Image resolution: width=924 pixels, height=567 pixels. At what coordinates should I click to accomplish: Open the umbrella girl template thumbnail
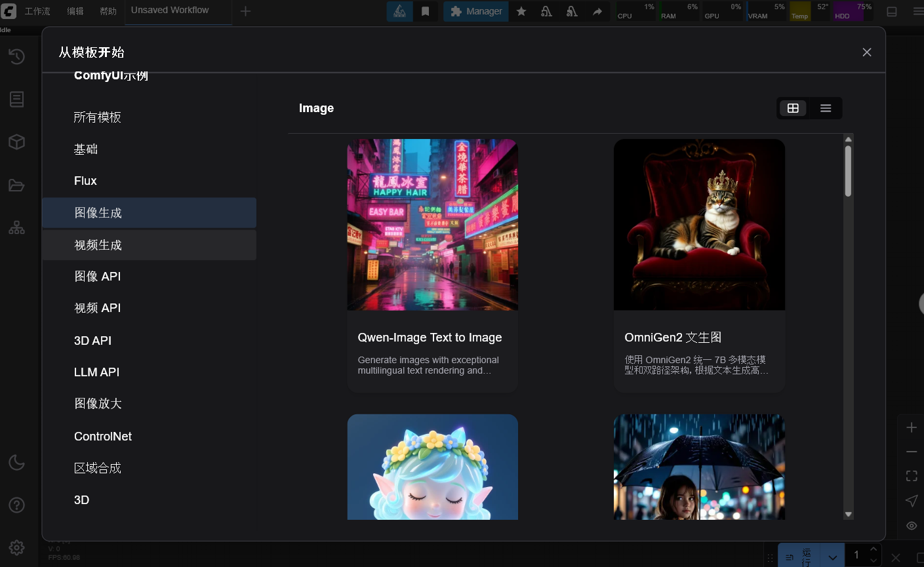click(x=699, y=467)
